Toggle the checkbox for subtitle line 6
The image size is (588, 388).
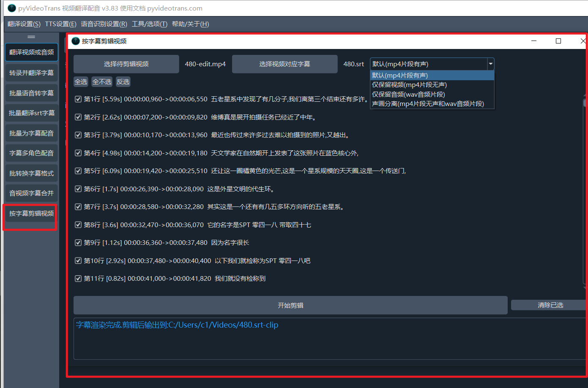tap(78, 189)
